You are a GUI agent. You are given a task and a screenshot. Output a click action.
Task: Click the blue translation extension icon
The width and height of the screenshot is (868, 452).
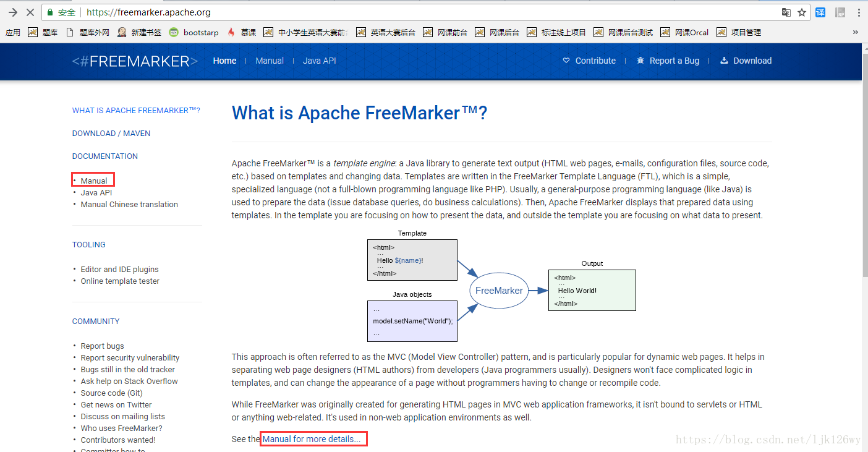[x=820, y=12]
